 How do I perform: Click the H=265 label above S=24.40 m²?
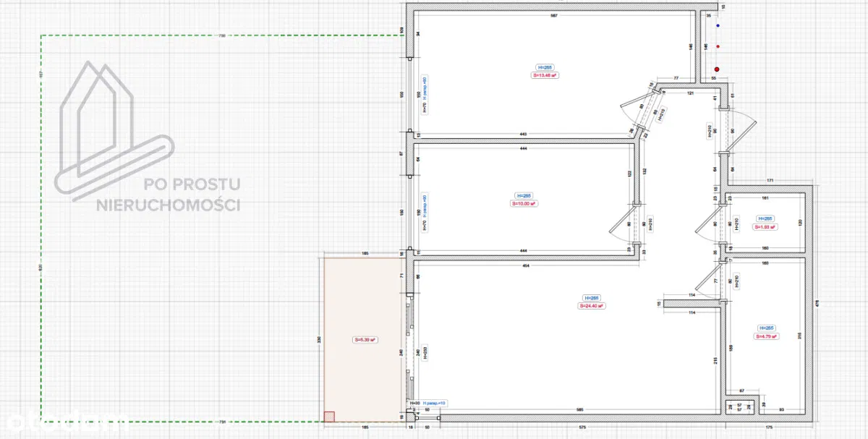click(591, 298)
